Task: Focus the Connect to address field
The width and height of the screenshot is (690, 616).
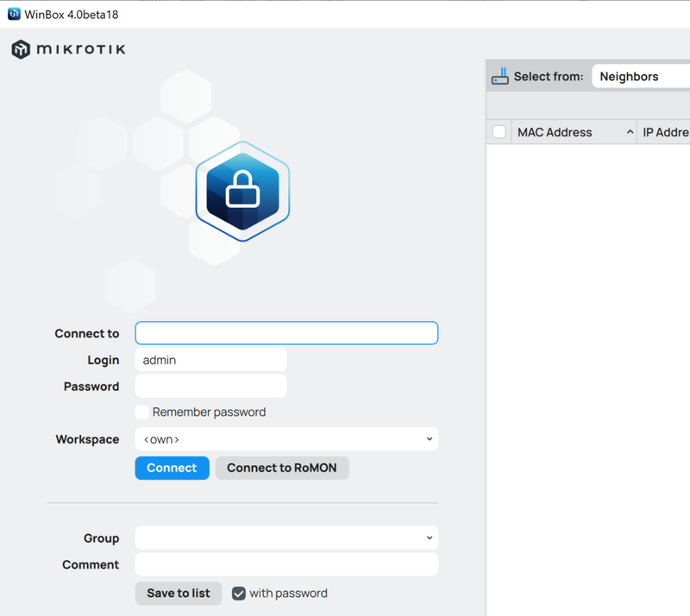Action: pos(286,333)
